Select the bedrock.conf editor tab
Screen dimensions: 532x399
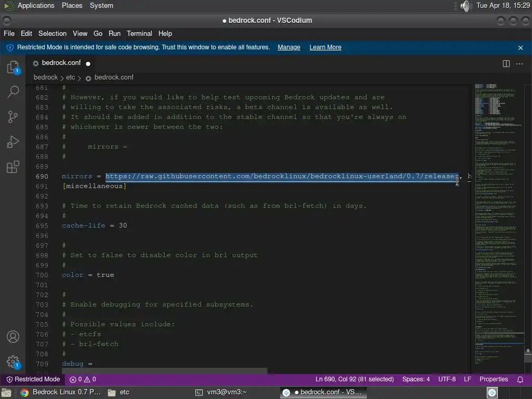[62, 63]
